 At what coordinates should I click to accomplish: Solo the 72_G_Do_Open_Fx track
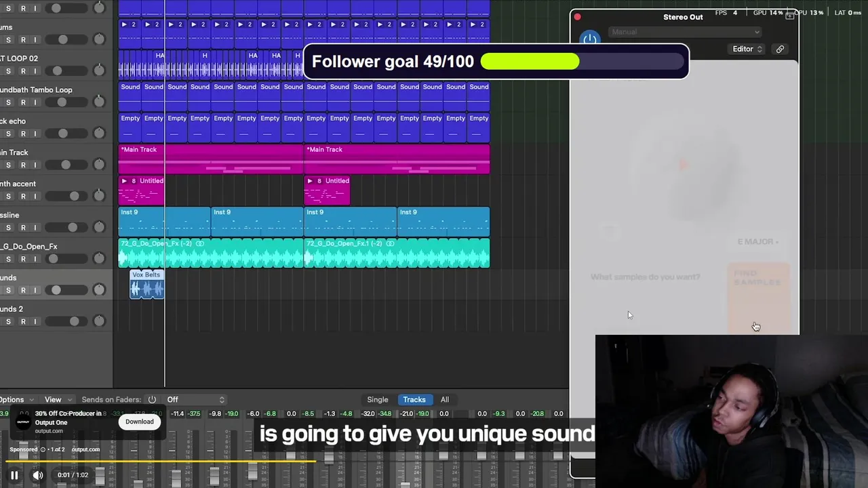pyautogui.click(x=8, y=259)
